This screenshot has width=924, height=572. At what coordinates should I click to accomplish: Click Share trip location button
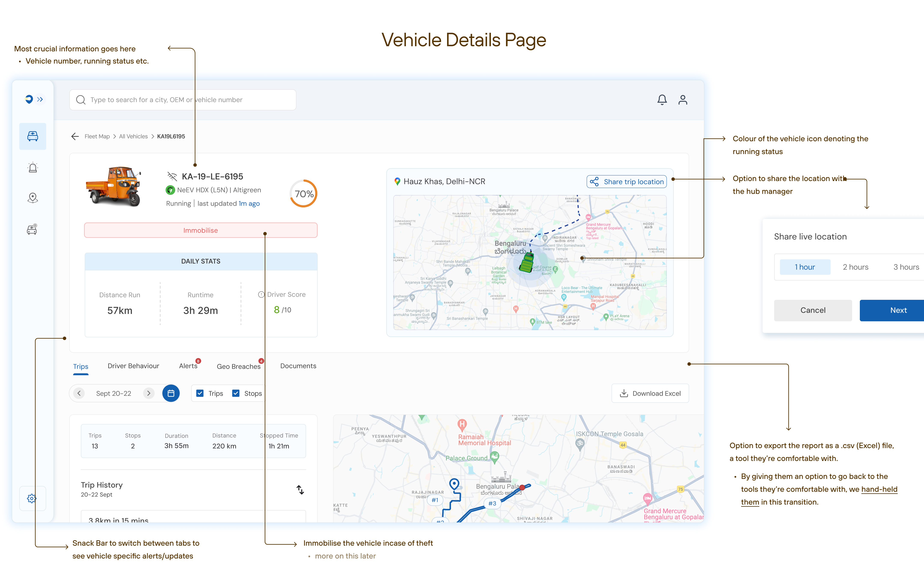coord(627,182)
